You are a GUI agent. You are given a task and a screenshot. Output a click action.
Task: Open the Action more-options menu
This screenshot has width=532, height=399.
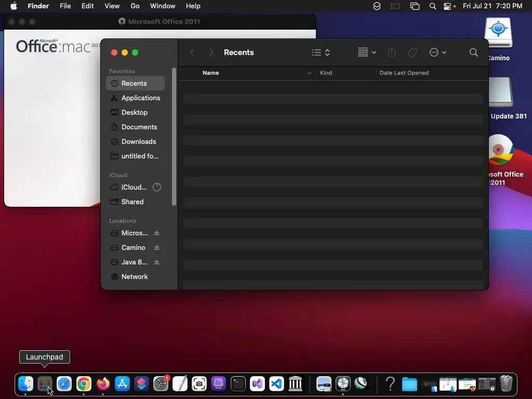coord(437,52)
